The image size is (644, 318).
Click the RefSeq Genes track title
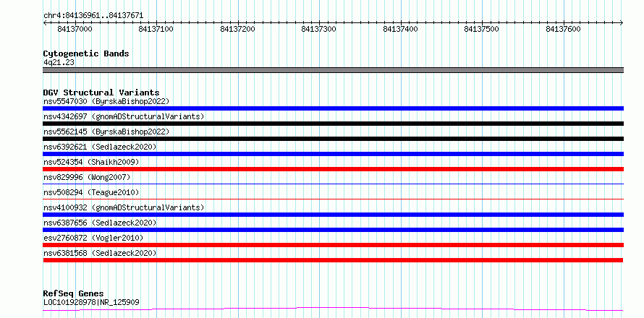tap(73, 294)
